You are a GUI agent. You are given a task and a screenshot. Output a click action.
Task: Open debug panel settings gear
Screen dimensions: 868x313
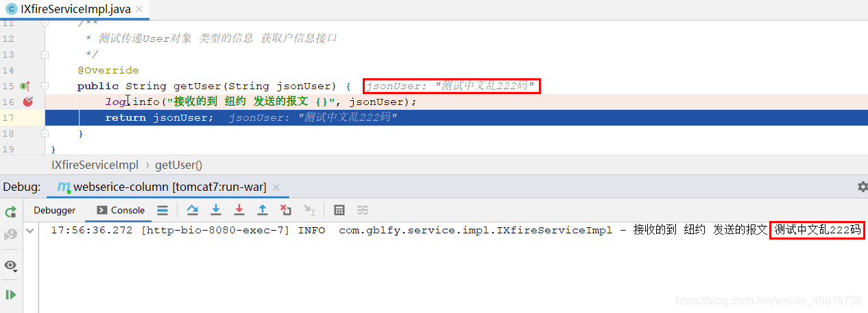863,187
